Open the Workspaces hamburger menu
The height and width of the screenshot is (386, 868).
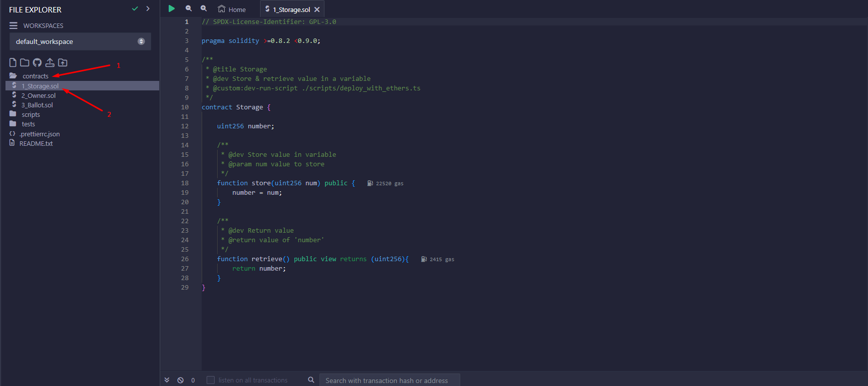13,25
